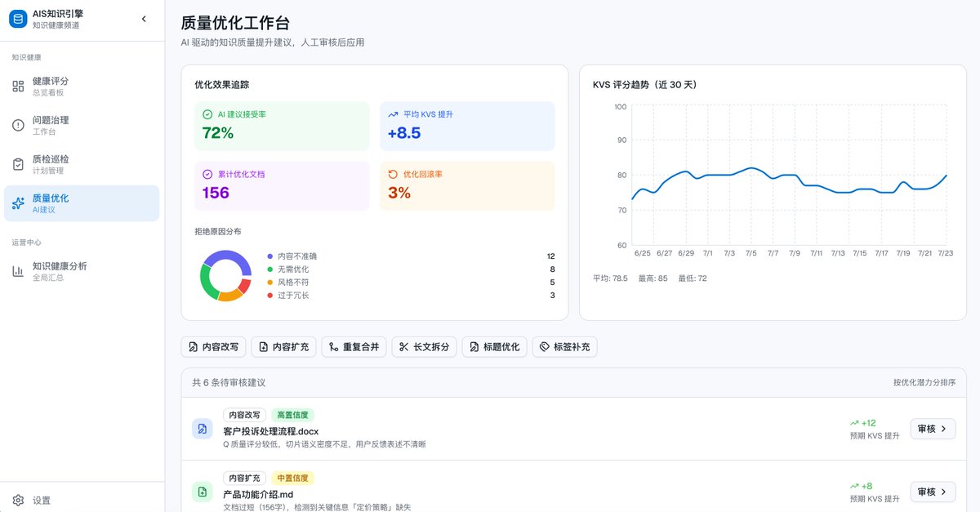The width and height of the screenshot is (980, 512).
Task: Click the 平均: 78.5 chart statistic
Action: [x=610, y=278]
